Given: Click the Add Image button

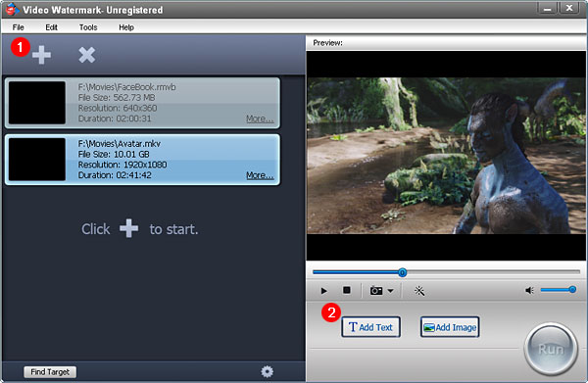Looking at the screenshot, I should click(x=450, y=327).
